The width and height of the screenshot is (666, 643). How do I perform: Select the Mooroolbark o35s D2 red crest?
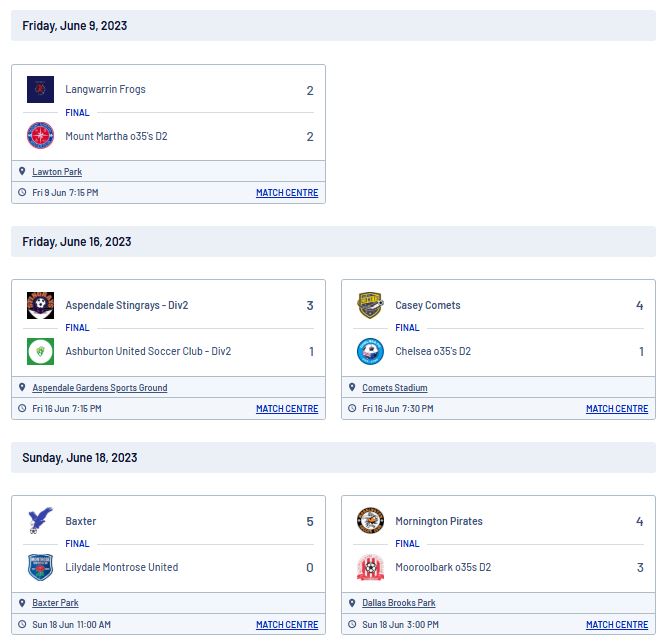point(370,567)
